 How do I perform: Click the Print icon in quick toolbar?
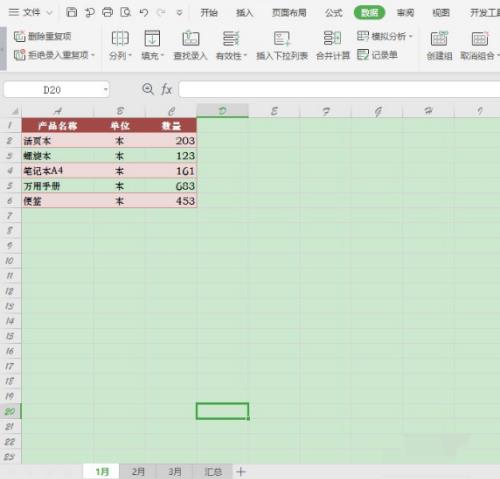click(x=107, y=12)
